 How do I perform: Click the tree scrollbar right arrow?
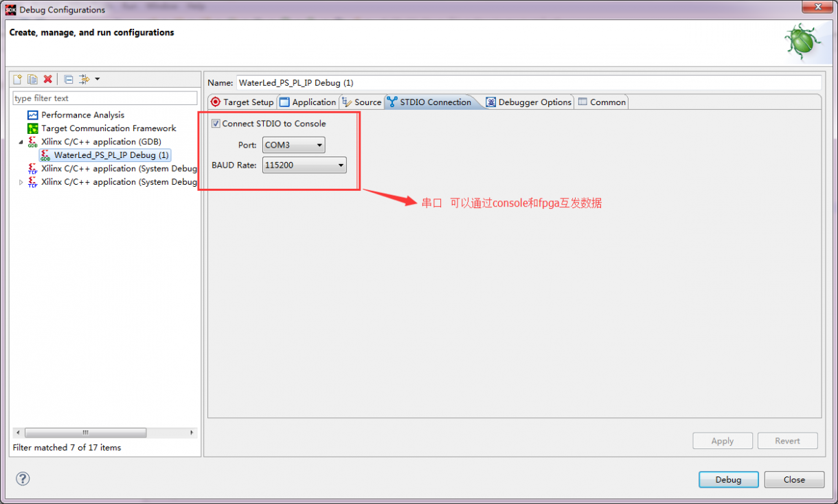[x=192, y=433]
